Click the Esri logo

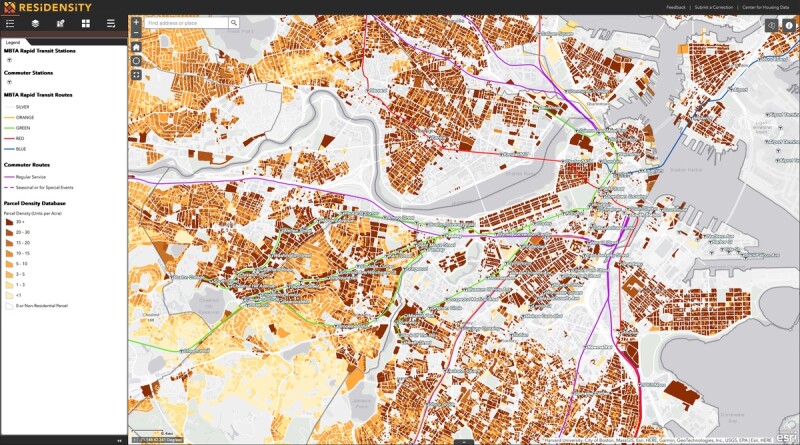click(x=787, y=438)
